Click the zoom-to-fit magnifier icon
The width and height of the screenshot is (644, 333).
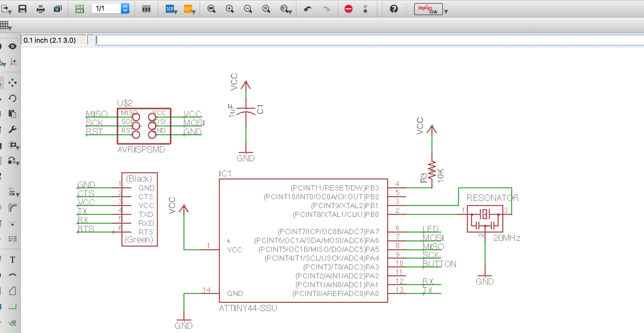tap(211, 9)
